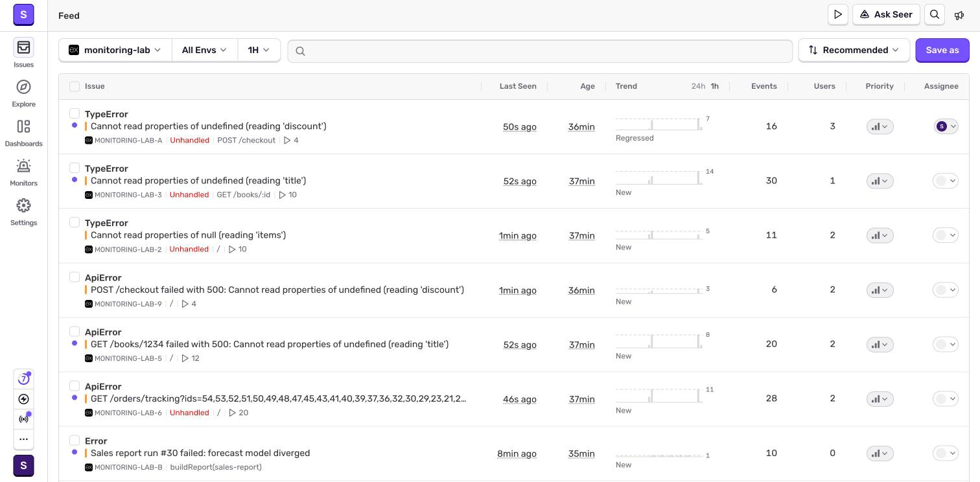Viewport: 980px width, 482px height.
Task: Click the megaphone icon in the header
Action: 959,15
